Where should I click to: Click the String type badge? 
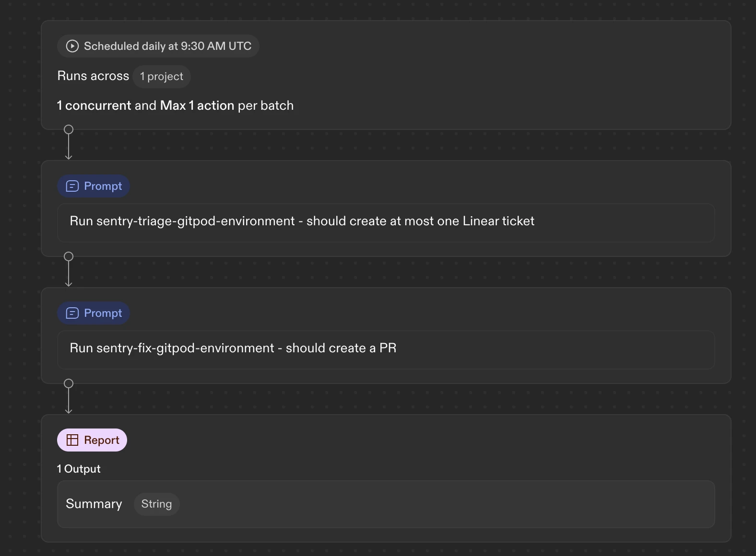click(156, 504)
